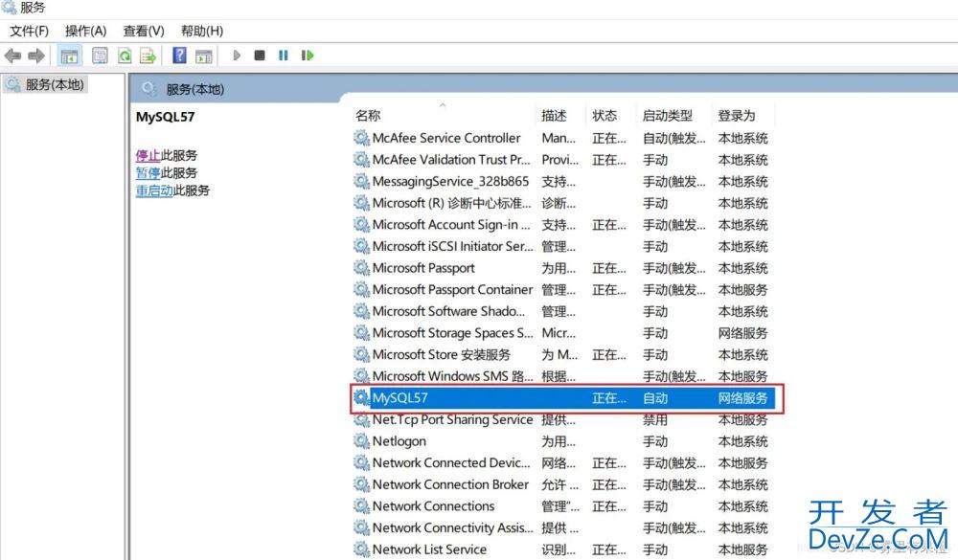Viewport: 958px width, 560px height.
Task: Select the Network List Service name
Action: 429,549
